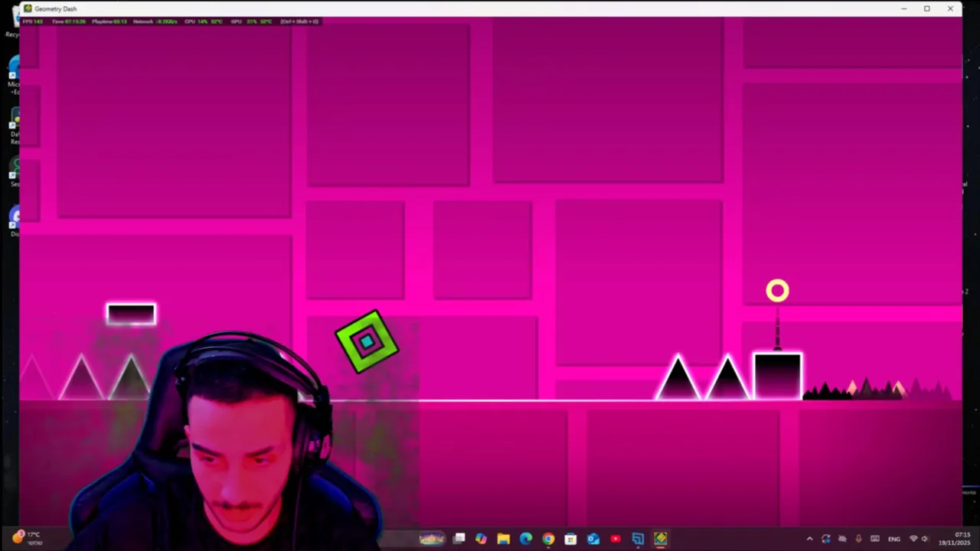
Task: Click the FPS counter in the overlay
Action: (32, 21)
